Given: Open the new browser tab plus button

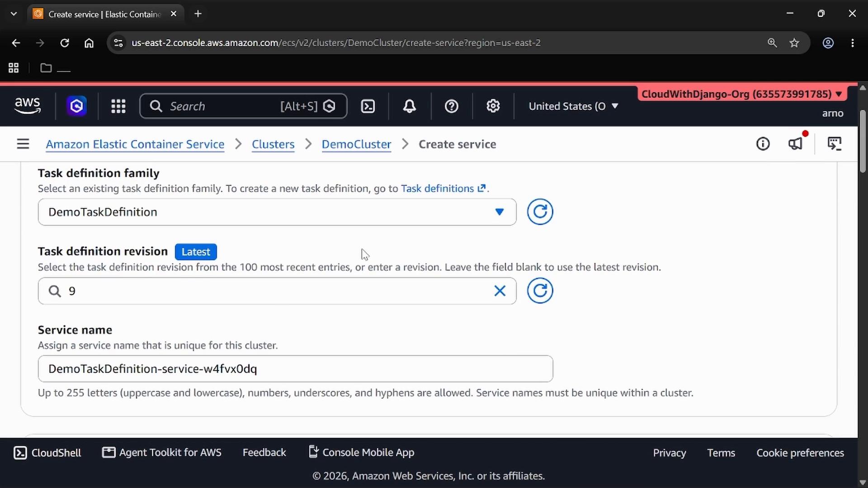Looking at the screenshot, I should pyautogui.click(x=198, y=14).
